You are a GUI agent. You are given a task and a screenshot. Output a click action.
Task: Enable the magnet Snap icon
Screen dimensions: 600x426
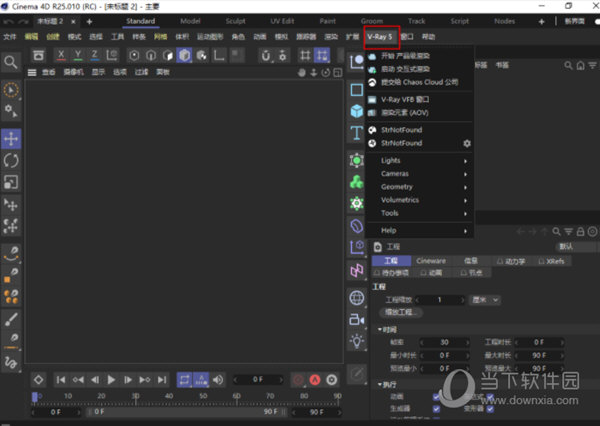pos(266,56)
